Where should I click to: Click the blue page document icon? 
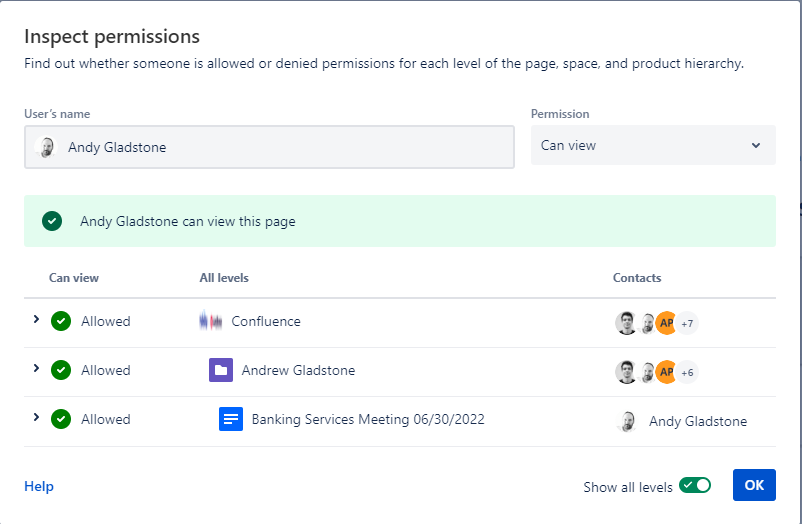231,420
